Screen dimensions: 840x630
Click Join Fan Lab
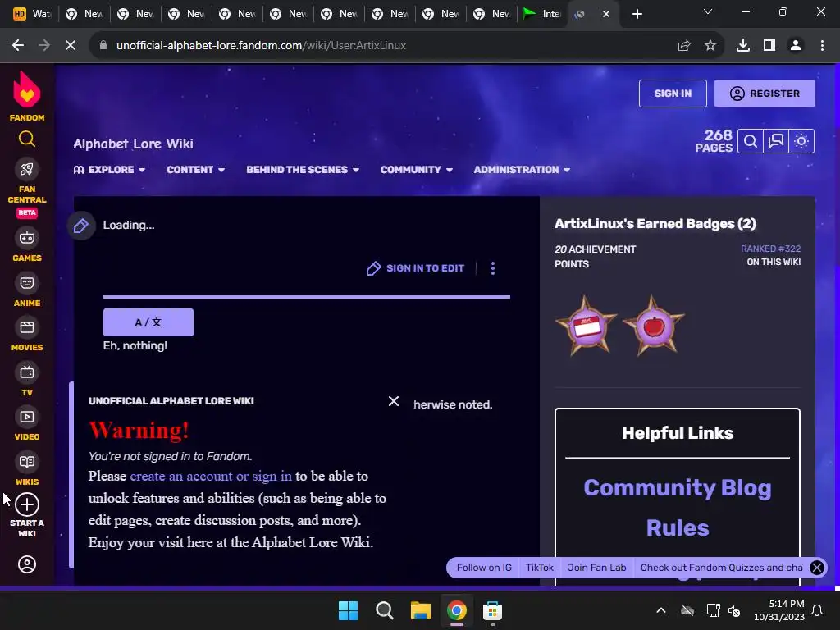[x=597, y=568]
